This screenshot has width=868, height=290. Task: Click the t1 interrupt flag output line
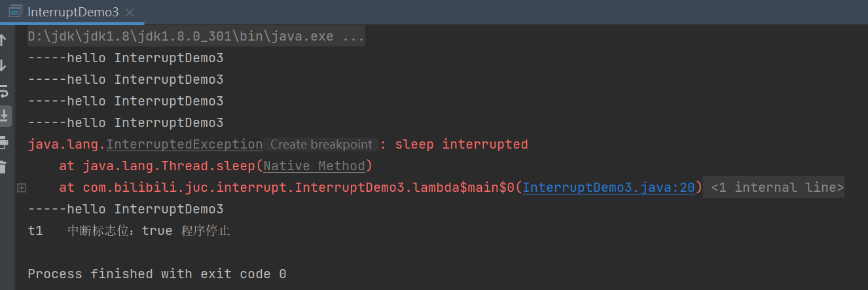pyautogui.click(x=128, y=231)
